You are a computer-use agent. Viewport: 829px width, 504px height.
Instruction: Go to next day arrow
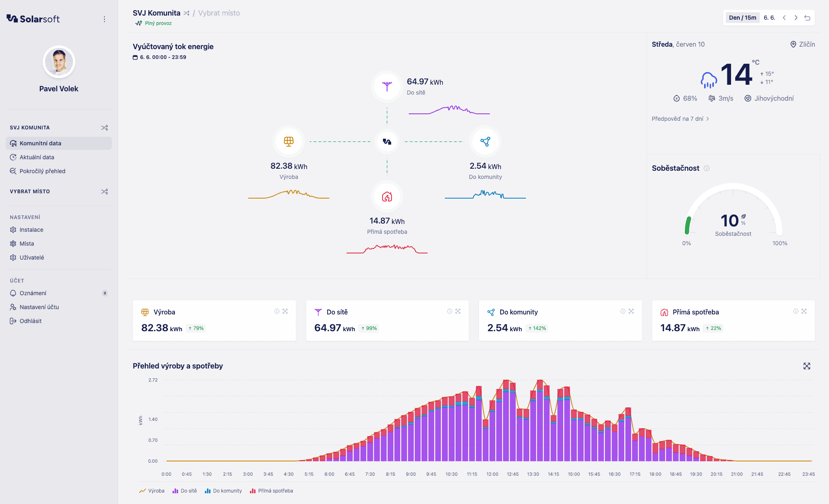point(796,18)
